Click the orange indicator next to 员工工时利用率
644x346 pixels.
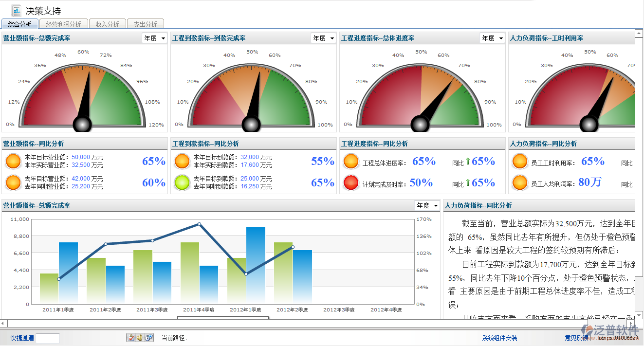coord(519,161)
